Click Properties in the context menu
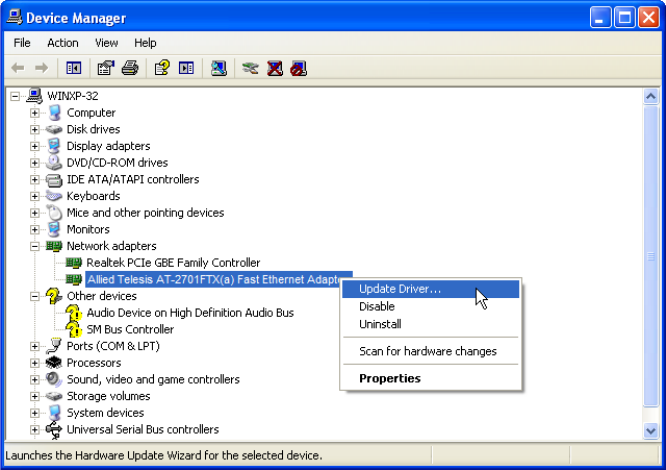 point(389,378)
